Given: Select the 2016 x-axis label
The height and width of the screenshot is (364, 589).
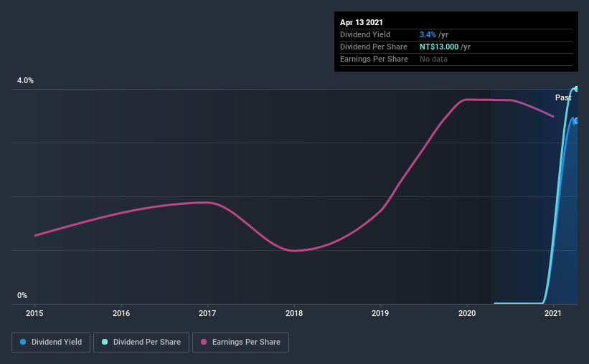Looking at the screenshot, I should point(121,313).
